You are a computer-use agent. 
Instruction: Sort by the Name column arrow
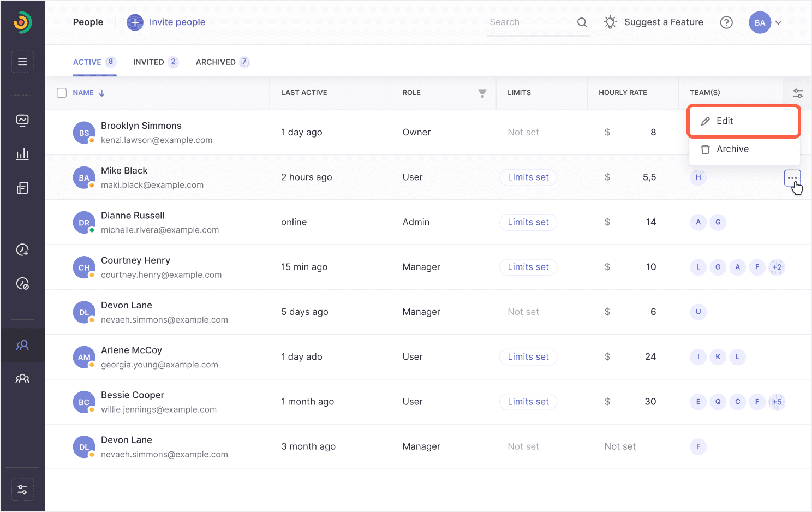pyautogui.click(x=102, y=93)
